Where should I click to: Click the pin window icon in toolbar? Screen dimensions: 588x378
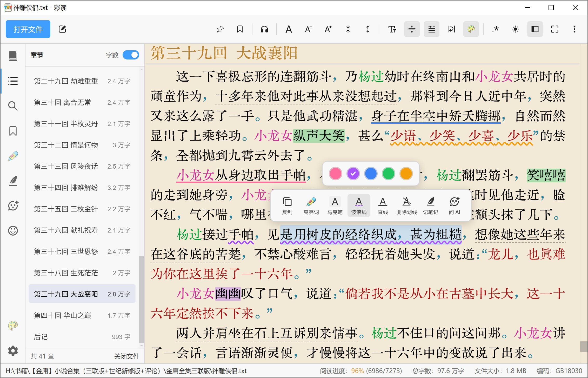(220, 29)
